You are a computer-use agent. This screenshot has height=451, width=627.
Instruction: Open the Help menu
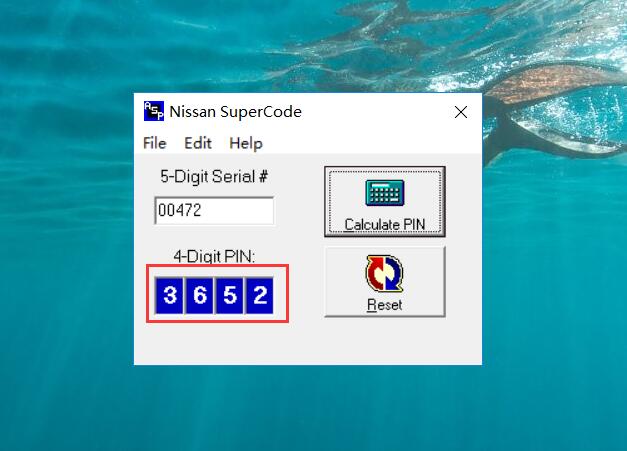246,144
